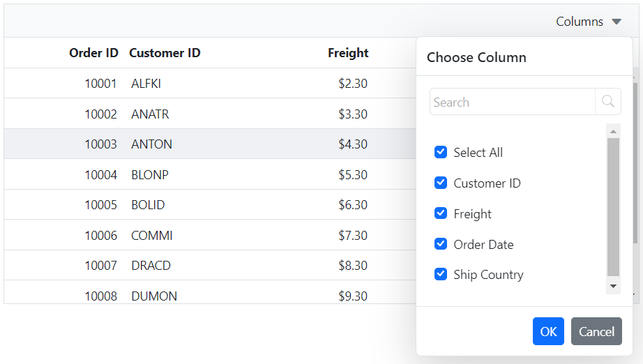
Task: Focus the column Search field
Action: 513,102
